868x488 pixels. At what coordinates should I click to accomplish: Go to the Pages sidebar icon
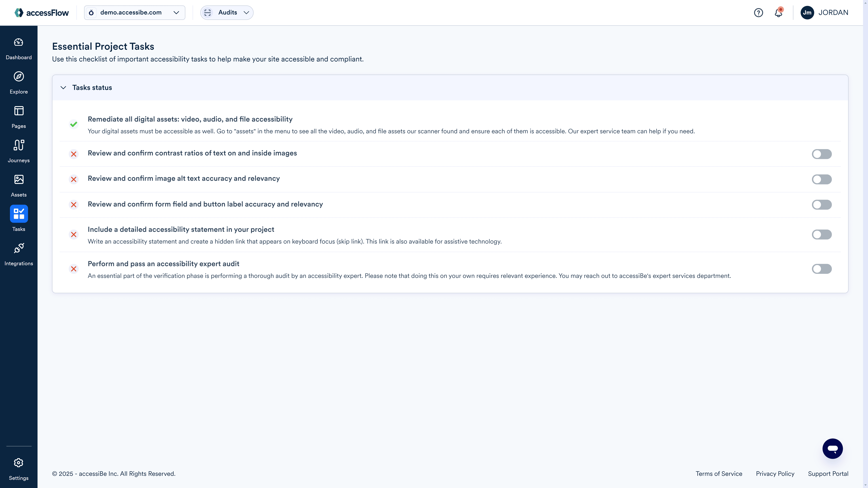tap(19, 111)
